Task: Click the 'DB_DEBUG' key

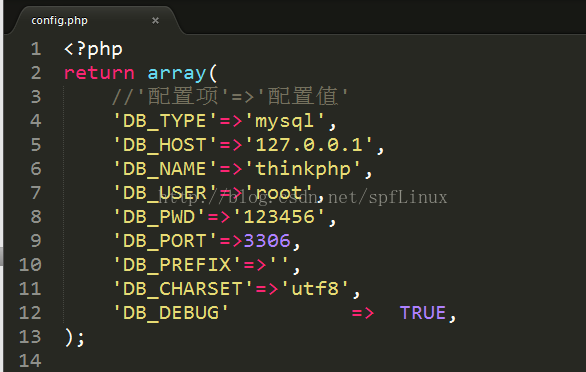Action: [171, 313]
